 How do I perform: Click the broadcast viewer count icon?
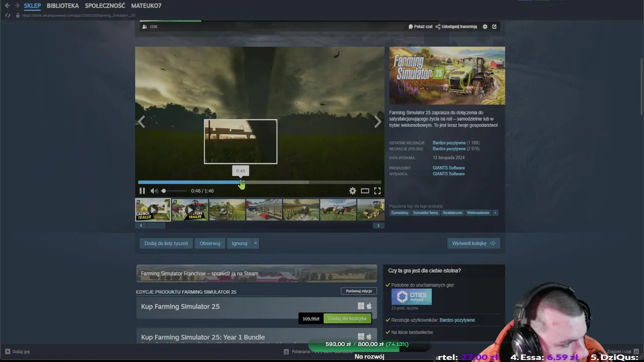(x=144, y=27)
